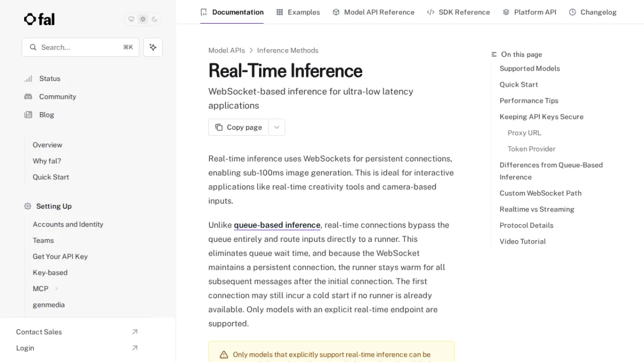Jump to Quick Start in On this page
The image size is (644, 362).
coord(518,85)
